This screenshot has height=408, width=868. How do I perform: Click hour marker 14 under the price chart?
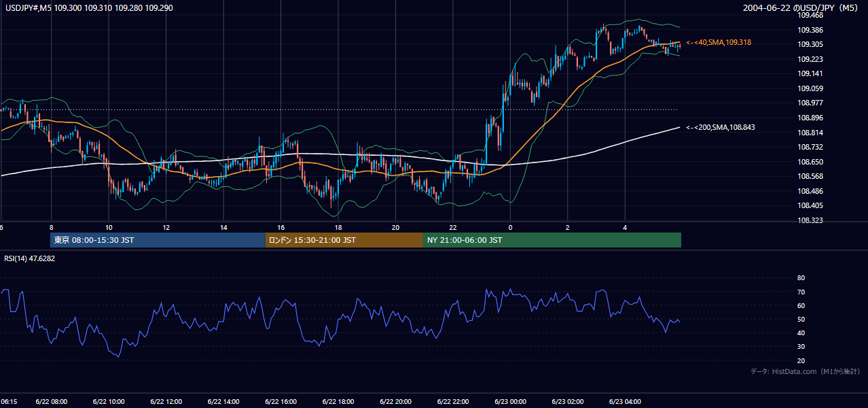point(223,228)
